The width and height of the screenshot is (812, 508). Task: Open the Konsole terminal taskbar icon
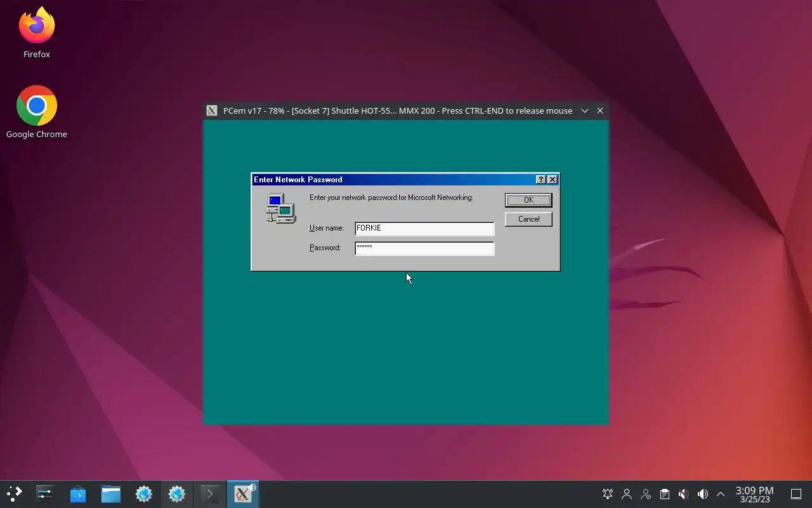click(210, 494)
